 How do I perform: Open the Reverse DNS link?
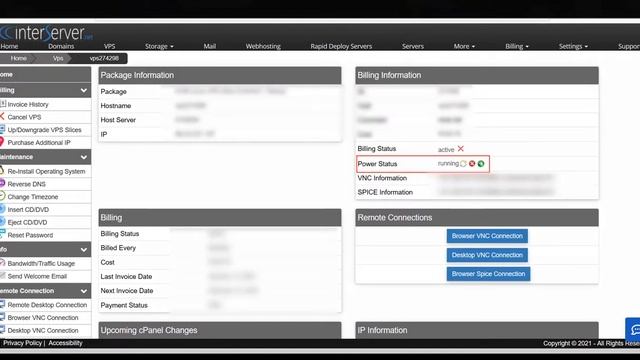click(x=27, y=184)
